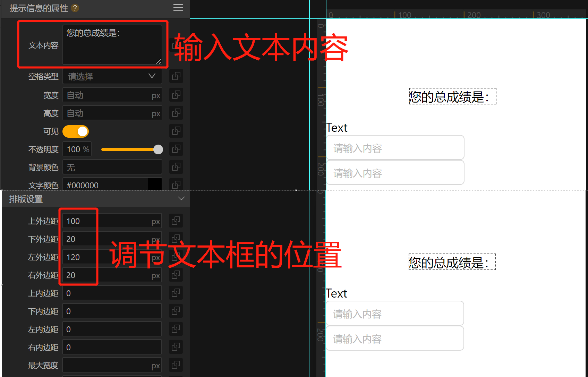Screen dimensions: 588x377
Task: Click the link icon on the 下内边距 row
Action: (x=176, y=311)
